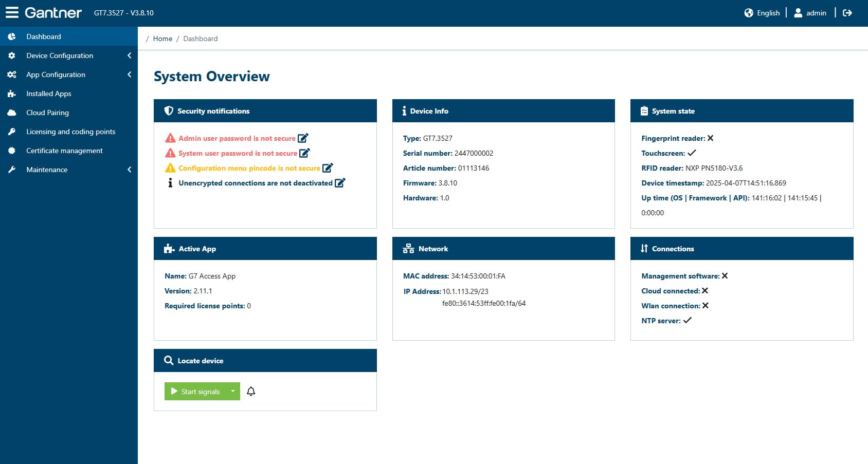Open the Cloud Pairing menu item
This screenshot has height=464, width=868.
click(69, 113)
